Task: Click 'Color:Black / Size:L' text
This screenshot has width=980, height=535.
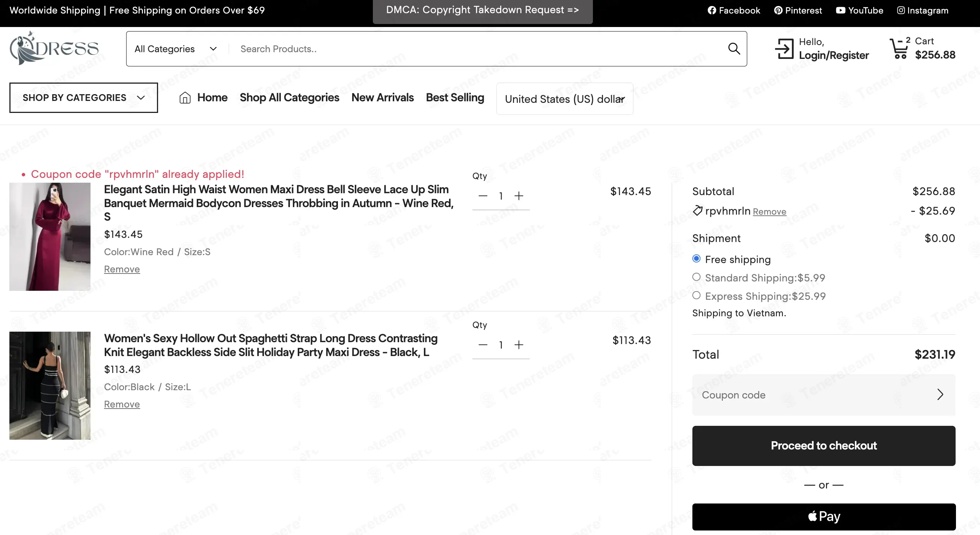Action: (x=147, y=387)
